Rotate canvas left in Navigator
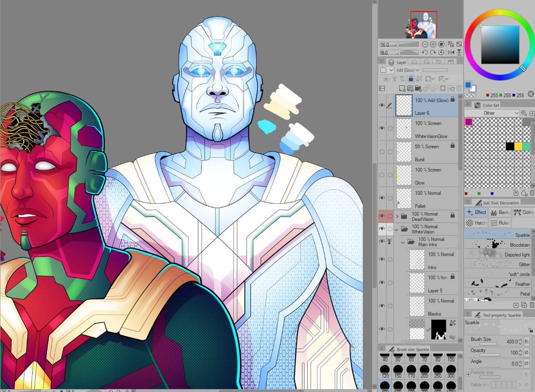The image size is (535, 392). pos(425,52)
